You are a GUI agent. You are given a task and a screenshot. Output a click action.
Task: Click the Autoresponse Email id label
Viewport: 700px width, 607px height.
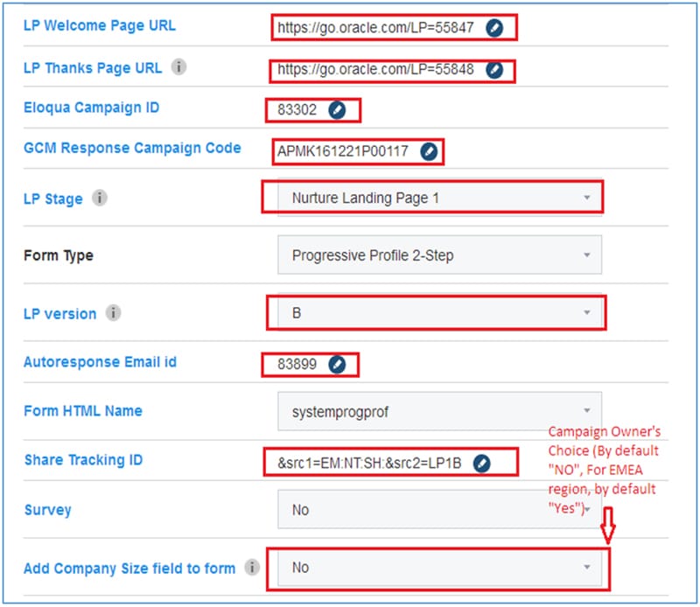pyautogui.click(x=100, y=361)
